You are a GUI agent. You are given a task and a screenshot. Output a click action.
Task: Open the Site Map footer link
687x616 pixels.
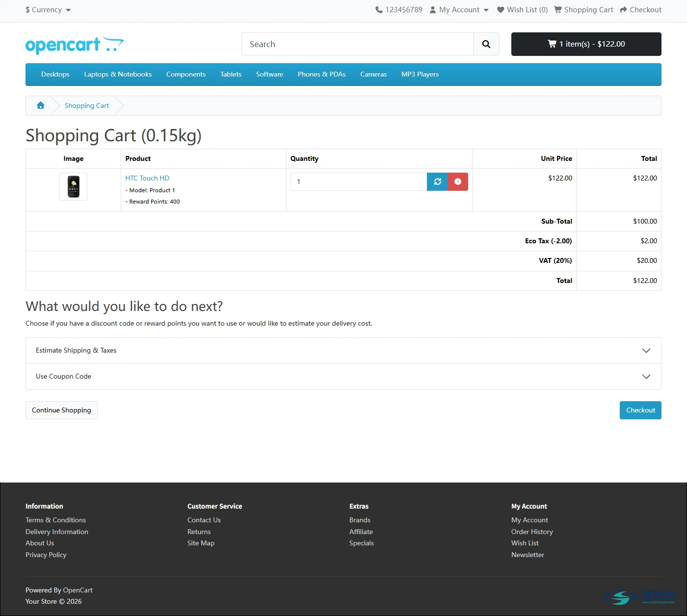coord(201,543)
